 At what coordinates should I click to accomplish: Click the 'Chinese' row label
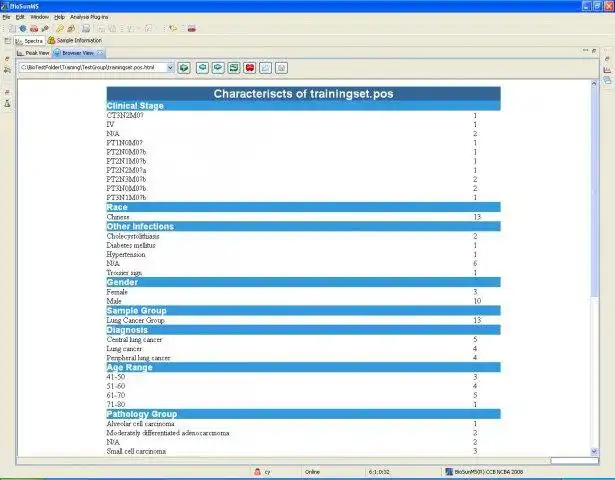tap(118, 217)
